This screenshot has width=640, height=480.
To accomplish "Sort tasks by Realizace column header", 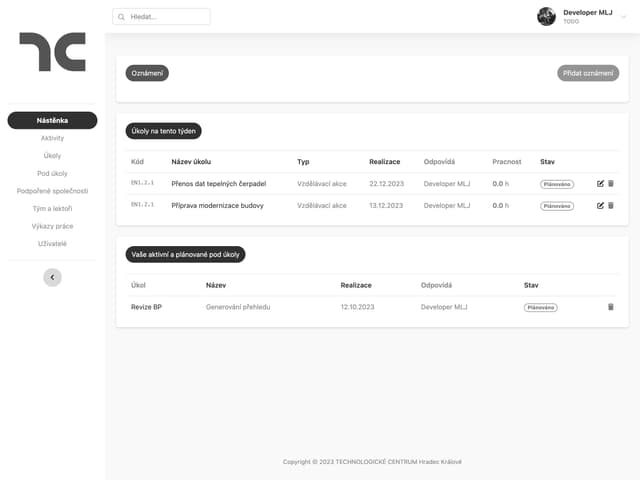I will 384,162.
